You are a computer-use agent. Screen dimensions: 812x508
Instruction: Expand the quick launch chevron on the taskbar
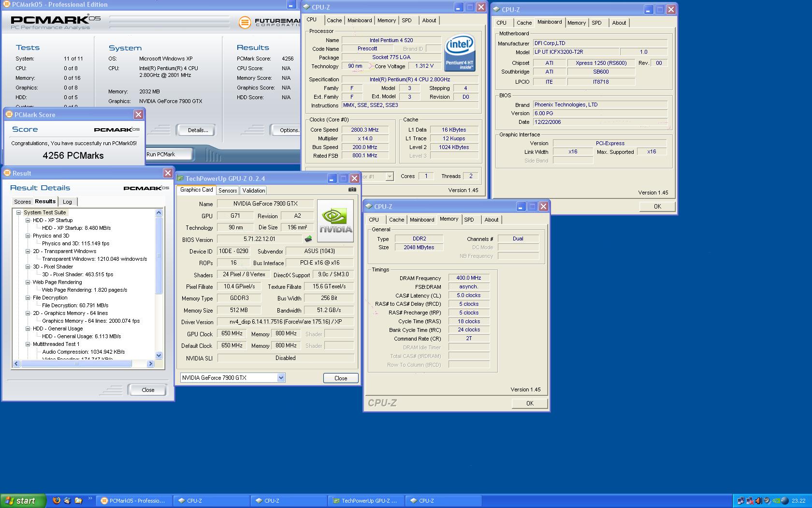coord(90,499)
